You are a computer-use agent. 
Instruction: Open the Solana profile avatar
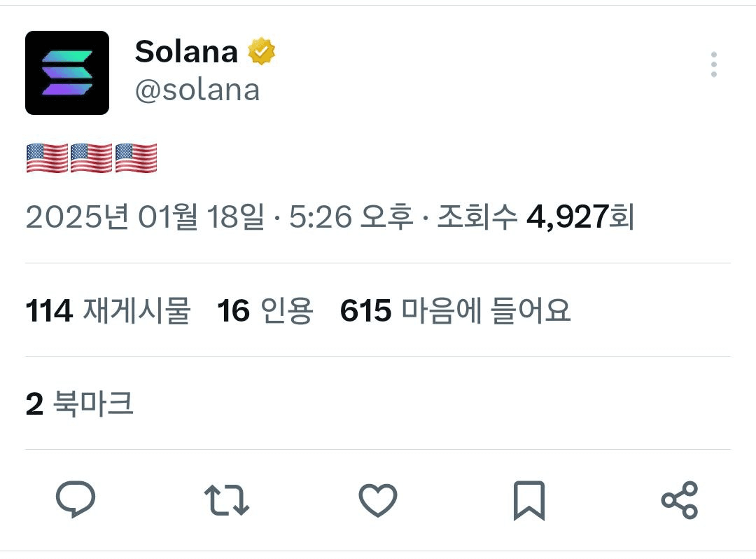click(x=67, y=73)
